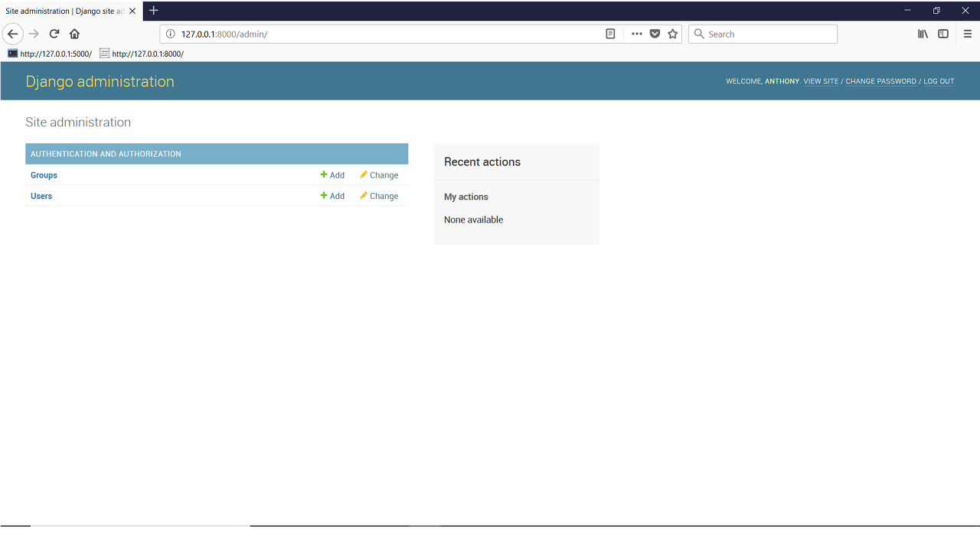Image resolution: width=980 pixels, height=551 pixels.
Task: Log out of Django admin
Action: [x=939, y=81]
